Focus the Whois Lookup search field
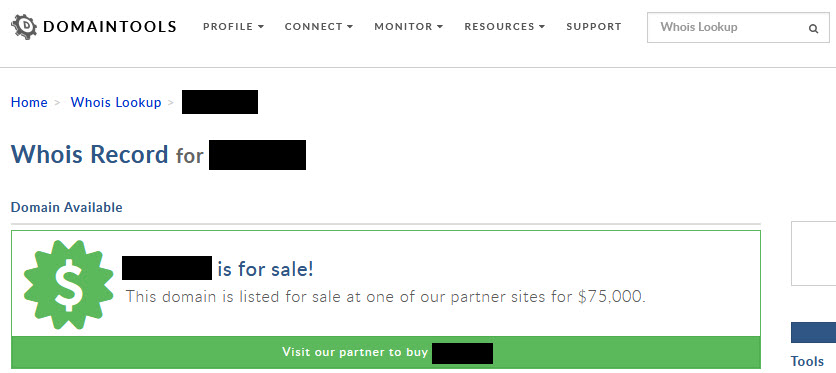This screenshot has width=836, height=373. (x=738, y=27)
